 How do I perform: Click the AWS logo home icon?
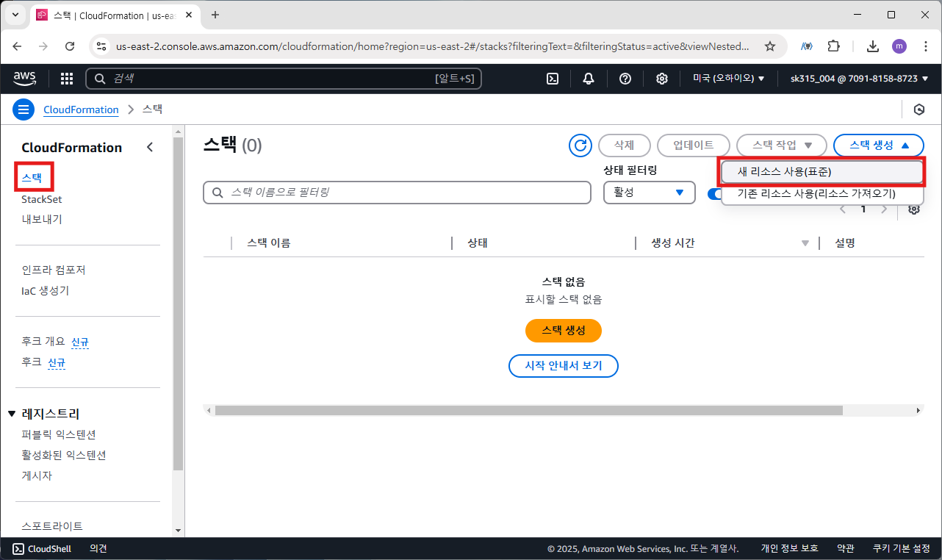click(x=24, y=79)
